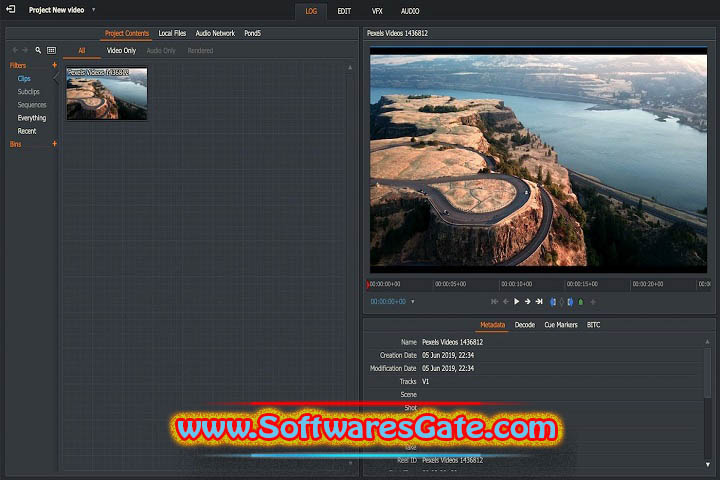
Task: Mark the in point with blue icon
Action: (553, 302)
